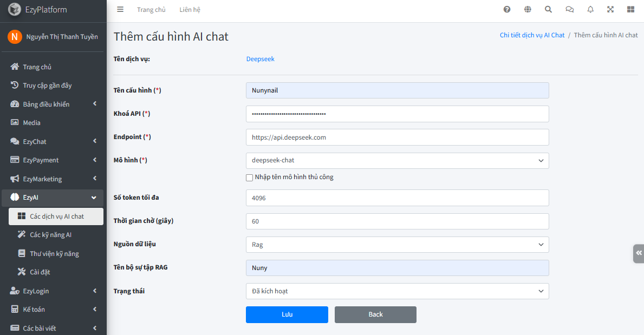Viewport: 644px width, 335px height.
Task: Open Thư viện kỹ năng menu item
Action: click(56, 254)
